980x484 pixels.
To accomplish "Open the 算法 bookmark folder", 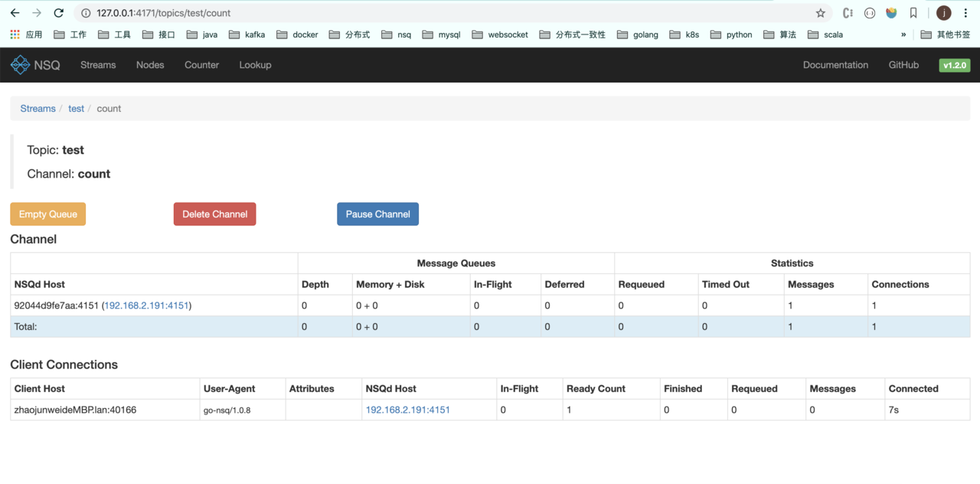I will click(x=780, y=34).
